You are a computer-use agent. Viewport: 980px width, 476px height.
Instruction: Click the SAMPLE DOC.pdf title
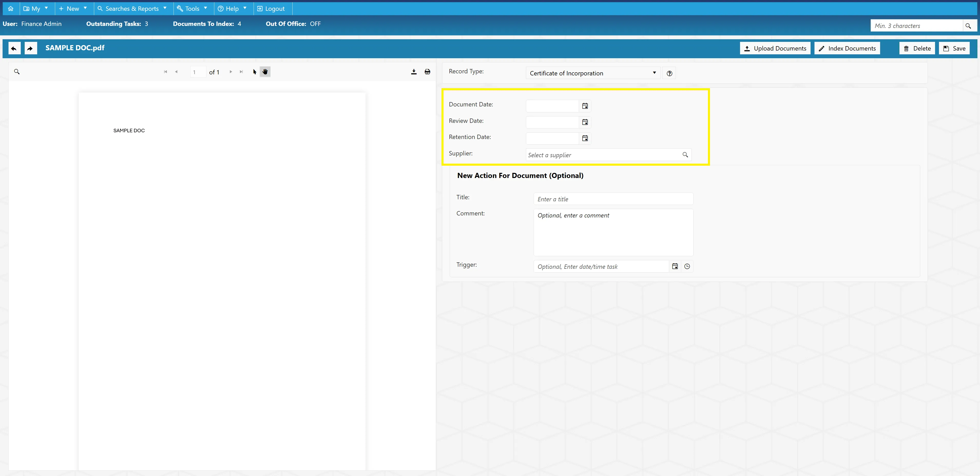[75, 48]
